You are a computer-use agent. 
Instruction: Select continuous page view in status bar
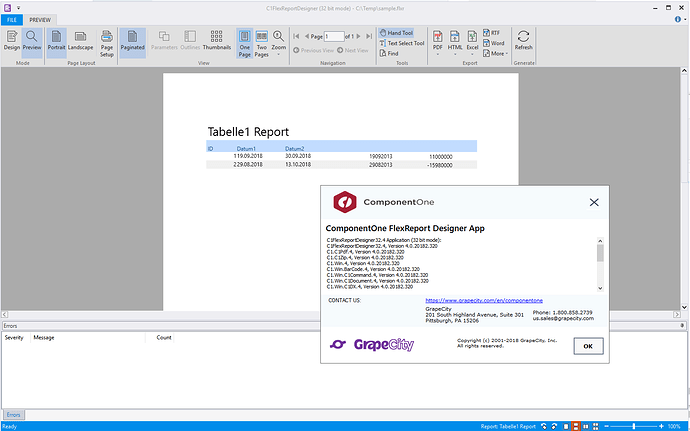576,426
